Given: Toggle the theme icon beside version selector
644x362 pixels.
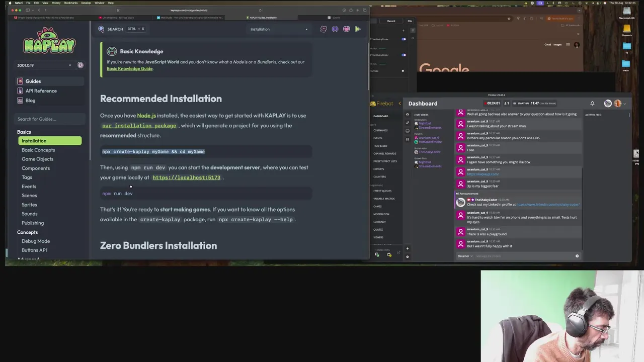Looking at the screenshot, I should [80, 65].
